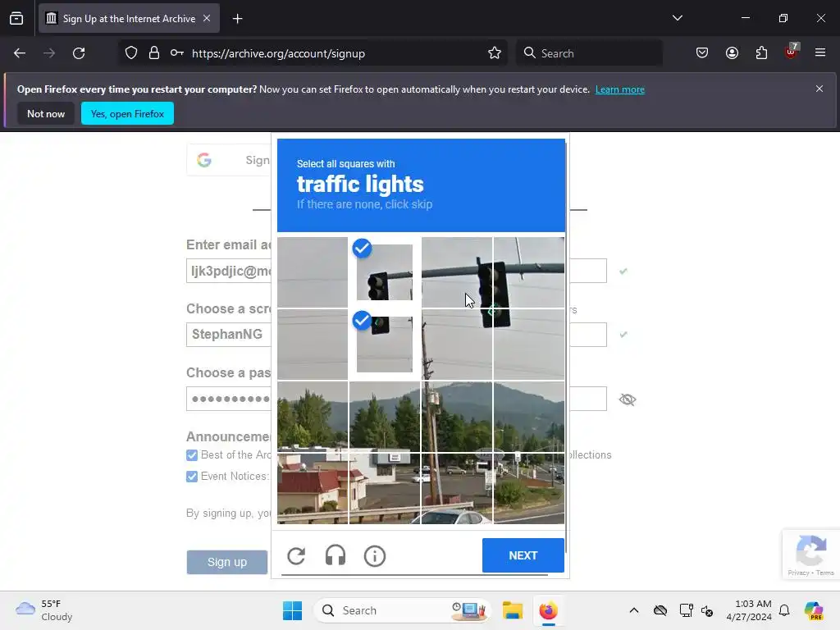Show hidden system tray icons
This screenshot has width=840, height=630.
click(634, 610)
